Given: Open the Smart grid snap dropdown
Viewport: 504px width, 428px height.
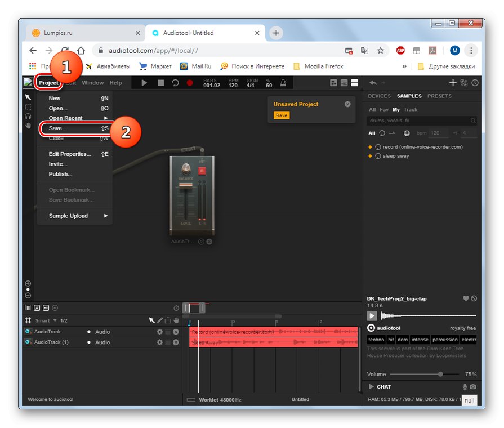Looking at the screenshot, I should pyautogui.click(x=46, y=320).
